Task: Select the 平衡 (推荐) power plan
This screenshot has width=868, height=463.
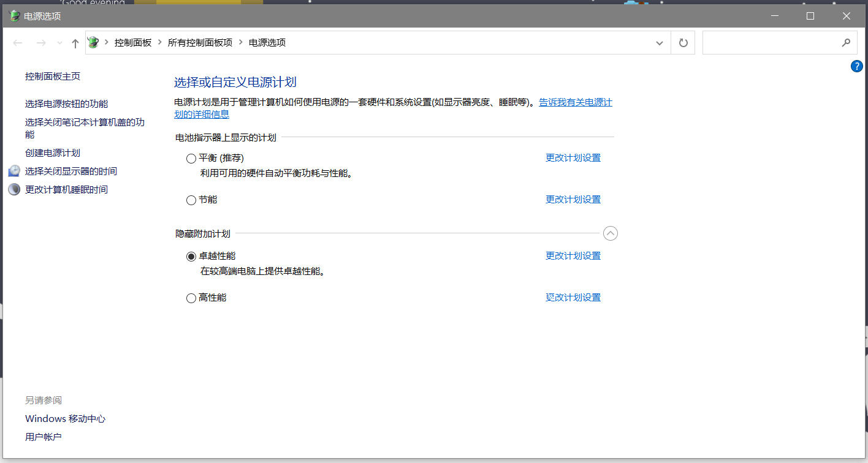Action: pyautogui.click(x=191, y=159)
